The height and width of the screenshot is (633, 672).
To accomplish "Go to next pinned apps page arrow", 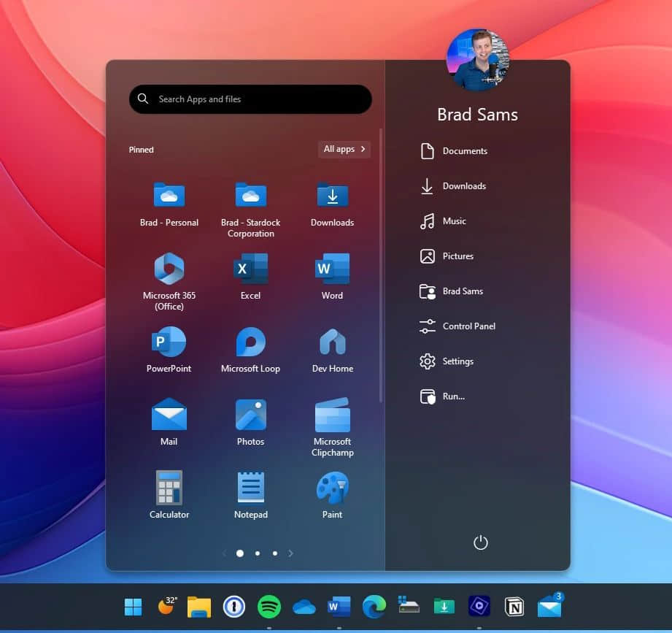I will point(290,553).
